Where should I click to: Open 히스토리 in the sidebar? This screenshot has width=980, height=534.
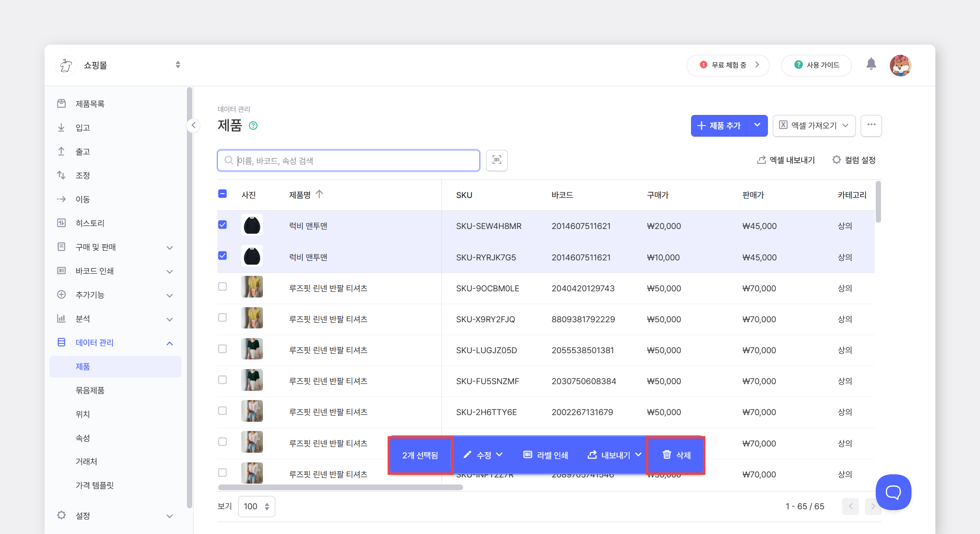(116, 223)
